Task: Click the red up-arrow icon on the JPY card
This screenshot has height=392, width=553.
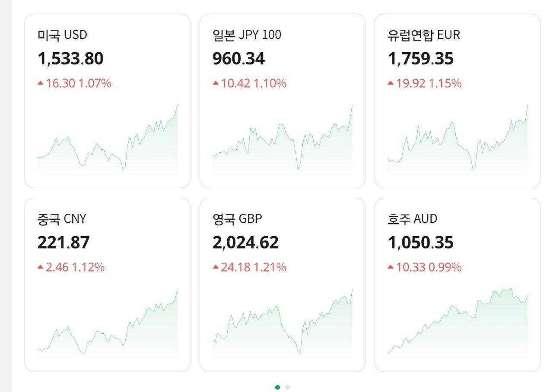Action: point(216,83)
